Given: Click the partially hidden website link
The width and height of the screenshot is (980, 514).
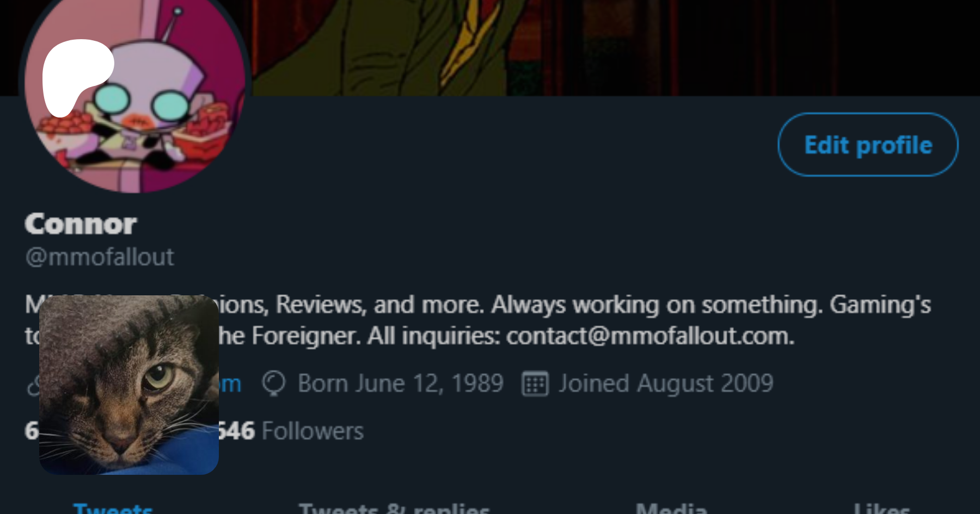Looking at the screenshot, I should [x=230, y=383].
